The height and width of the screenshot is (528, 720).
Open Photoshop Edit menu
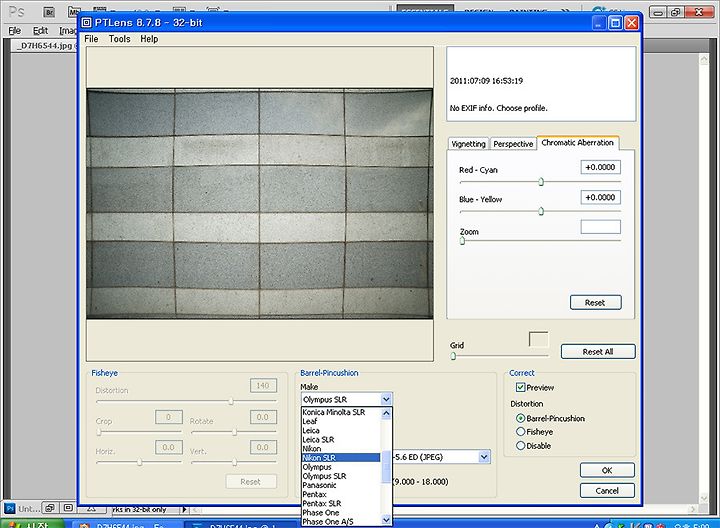coord(40,31)
